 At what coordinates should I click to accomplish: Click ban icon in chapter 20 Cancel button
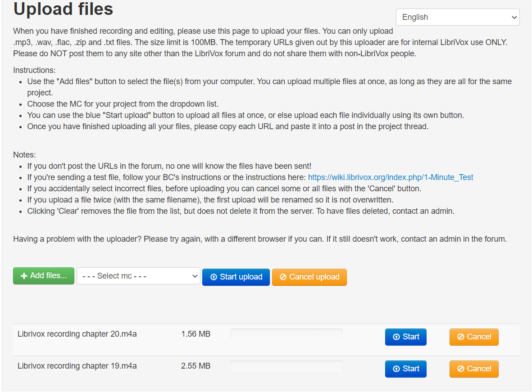tap(460, 337)
